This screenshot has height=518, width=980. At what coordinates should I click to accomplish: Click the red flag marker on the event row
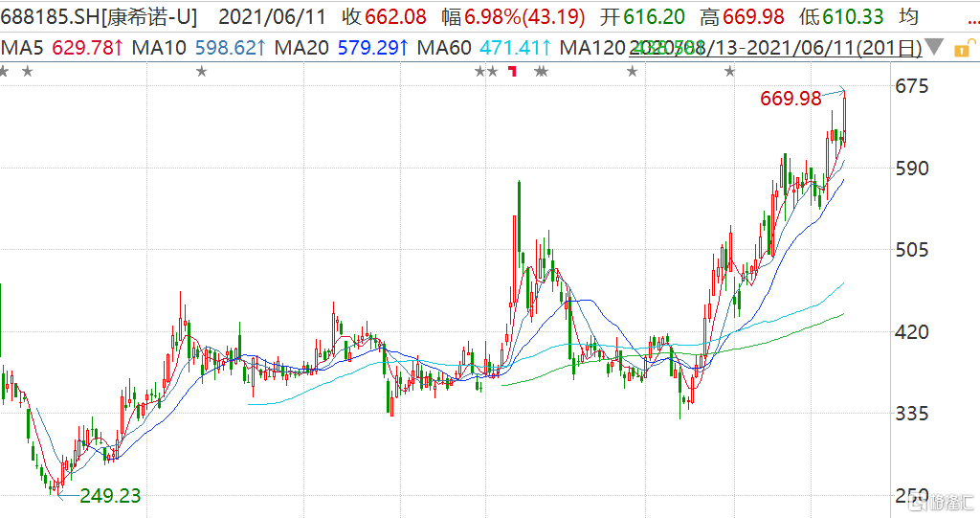513,71
